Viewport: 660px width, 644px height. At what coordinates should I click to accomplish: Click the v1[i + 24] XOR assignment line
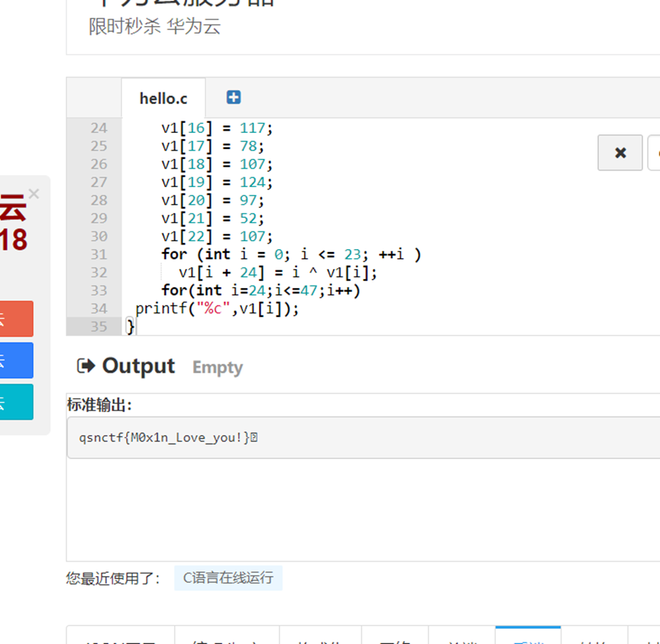click(x=278, y=273)
